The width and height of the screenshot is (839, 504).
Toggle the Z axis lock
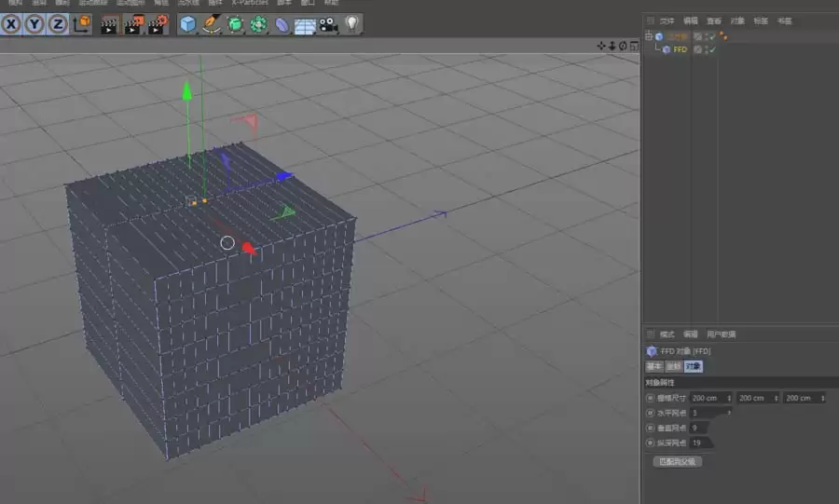coord(58,24)
